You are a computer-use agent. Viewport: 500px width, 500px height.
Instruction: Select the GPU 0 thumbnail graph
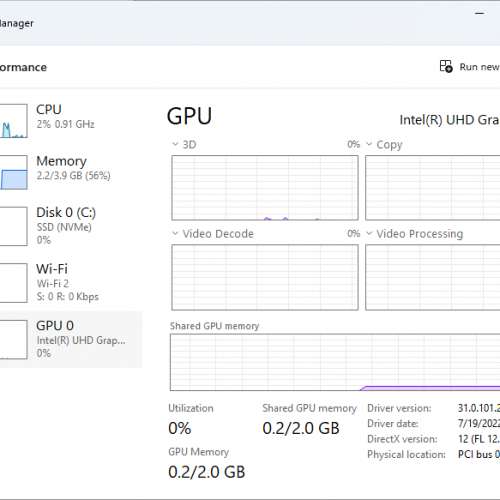[13, 339]
